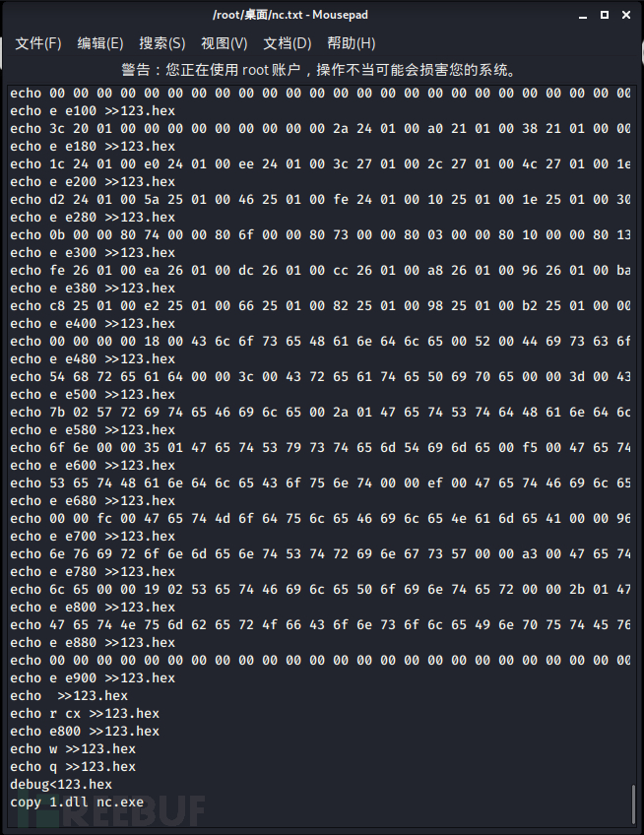This screenshot has height=835, width=644.
Task: Open the 编辑(E) menu
Action: click(100, 43)
